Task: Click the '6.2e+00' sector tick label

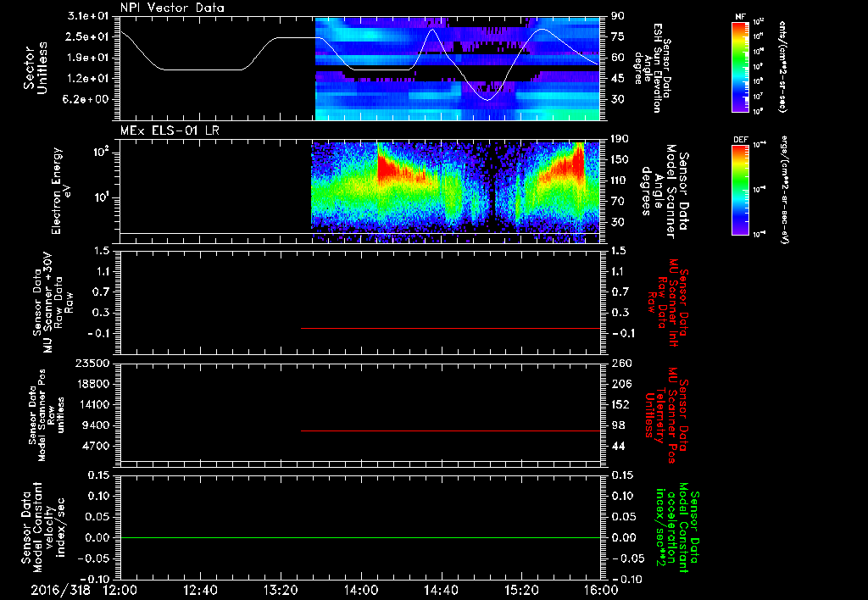Action: click(87, 99)
